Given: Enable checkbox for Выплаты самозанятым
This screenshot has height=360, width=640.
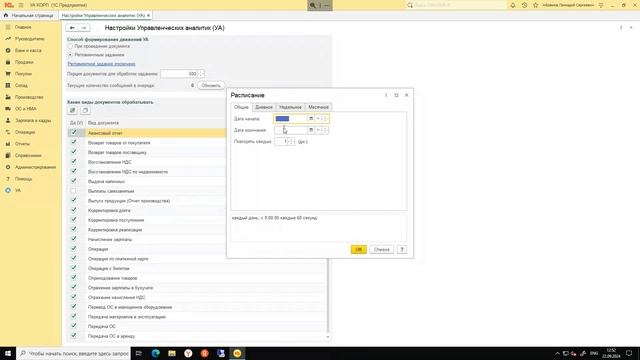Looking at the screenshot, I should [73, 191].
